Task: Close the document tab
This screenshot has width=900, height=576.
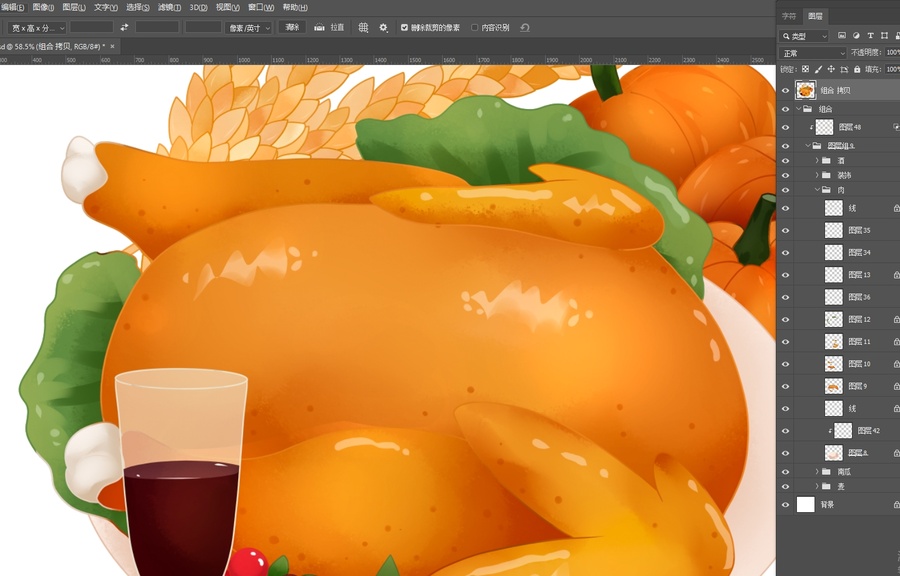Action: point(112,46)
